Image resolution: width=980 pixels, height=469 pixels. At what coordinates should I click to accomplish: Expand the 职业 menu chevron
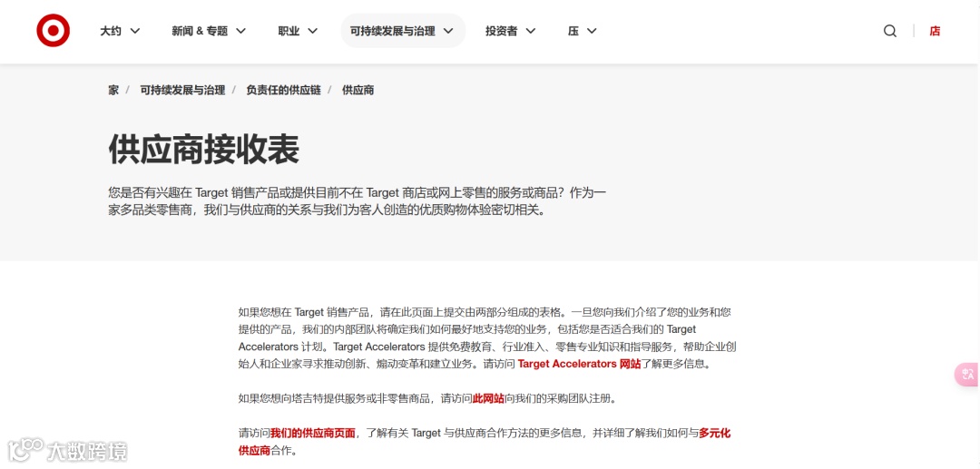(312, 31)
